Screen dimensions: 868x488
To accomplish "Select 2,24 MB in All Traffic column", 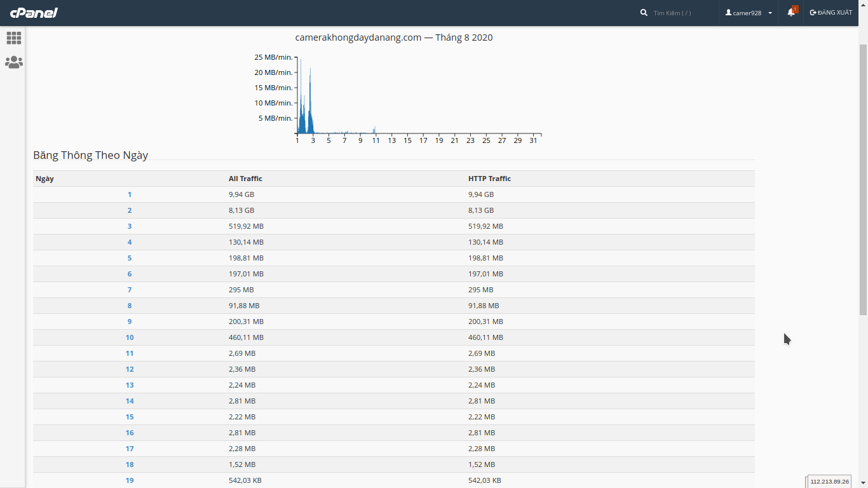I will (x=242, y=385).
